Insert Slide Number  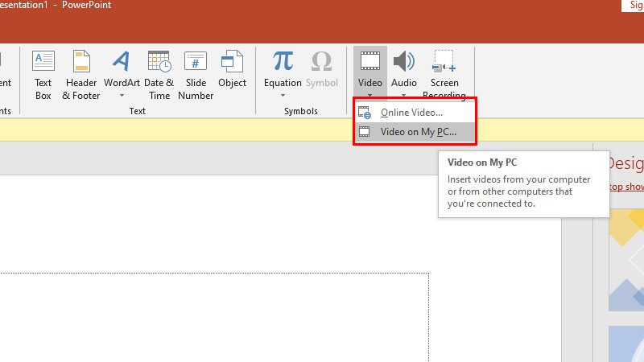click(x=196, y=75)
